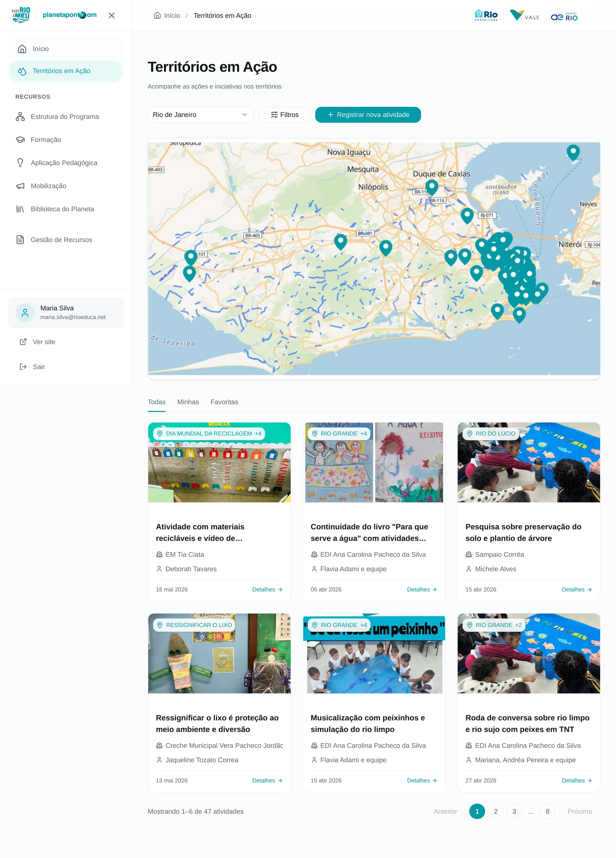The image size is (616, 858).
Task: Click the Águas do Rio logo
Action: 564,16
